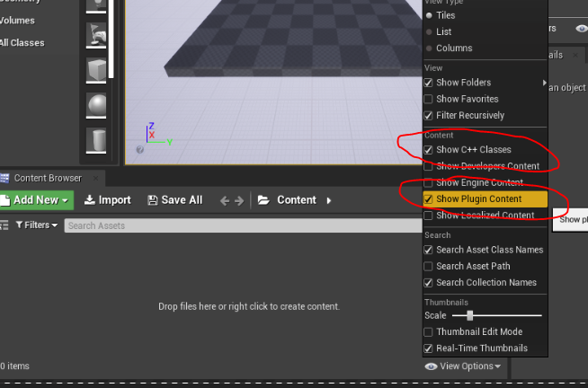Toggle Show Folders checkbox
The height and width of the screenshot is (388, 588).
click(x=428, y=83)
